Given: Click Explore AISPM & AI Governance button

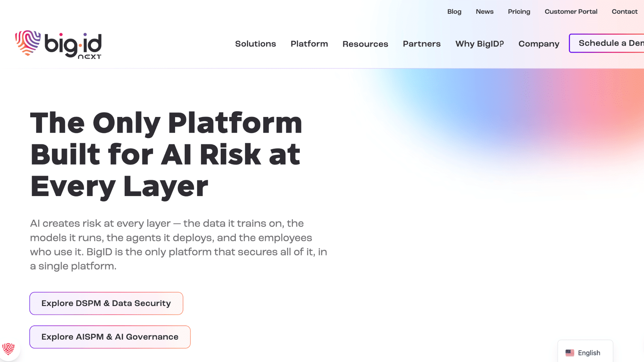Looking at the screenshot, I should click(110, 337).
